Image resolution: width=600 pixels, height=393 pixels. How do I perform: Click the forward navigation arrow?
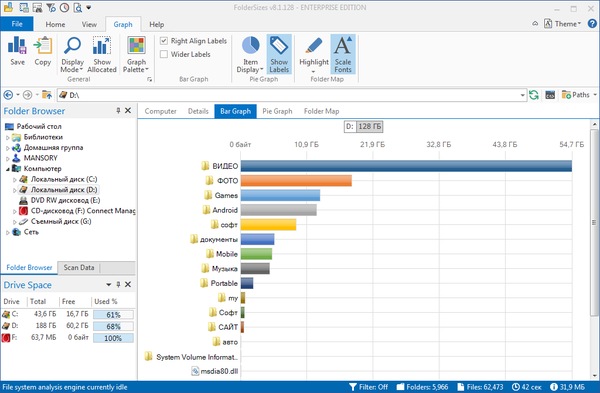click(28, 95)
